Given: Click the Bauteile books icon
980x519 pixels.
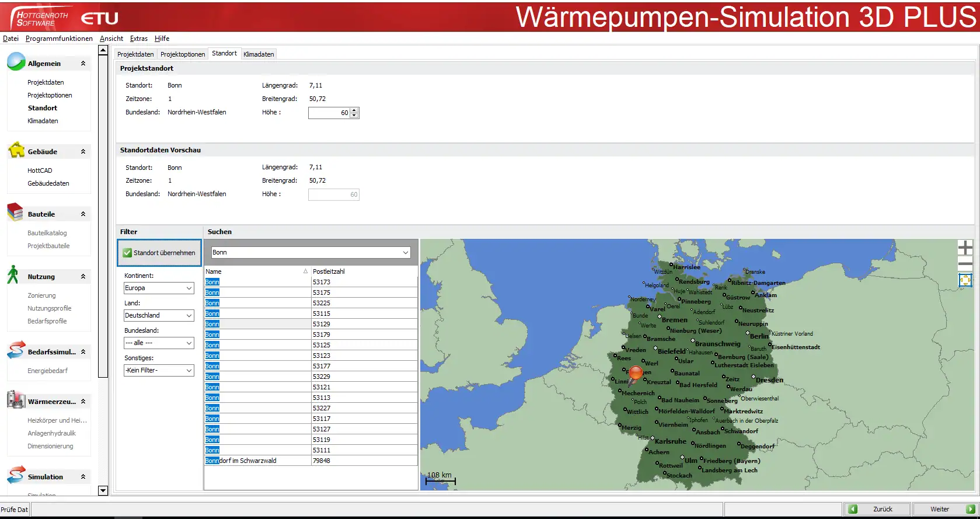Looking at the screenshot, I should pos(16,213).
